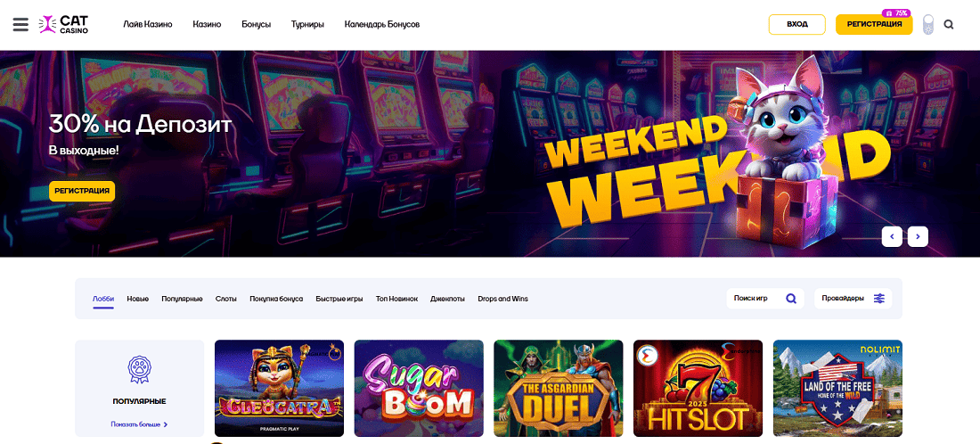
Task: Open Лайв Казино menu item
Action: 148,24
